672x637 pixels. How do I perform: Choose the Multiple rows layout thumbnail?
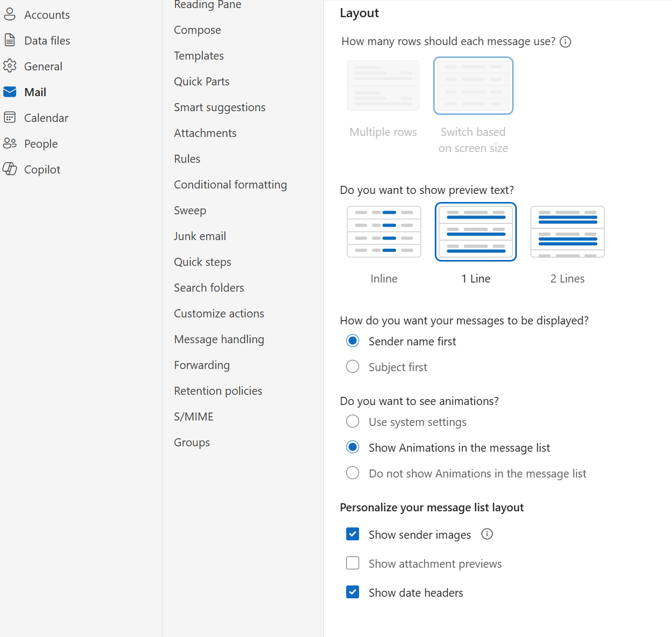pyautogui.click(x=383, y=86)
